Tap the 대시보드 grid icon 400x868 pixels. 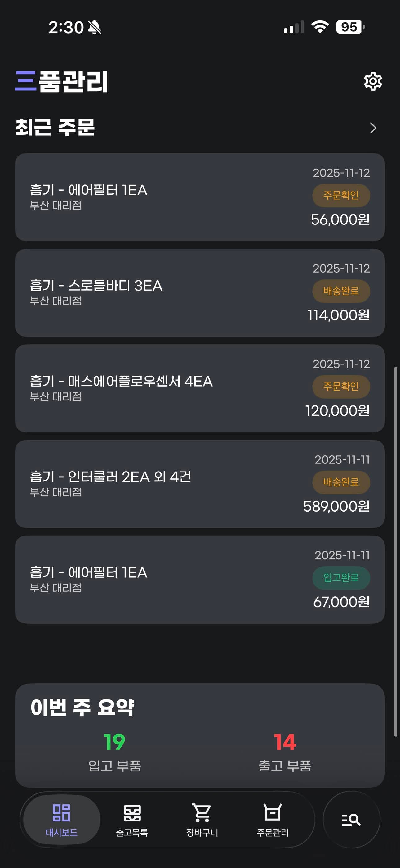[x=62, y=813]
